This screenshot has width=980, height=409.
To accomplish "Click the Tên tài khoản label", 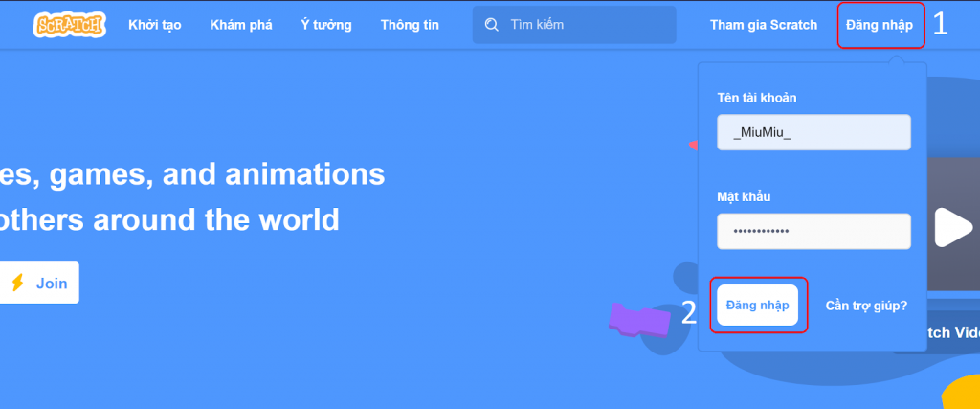I will [x=757, y=98].
